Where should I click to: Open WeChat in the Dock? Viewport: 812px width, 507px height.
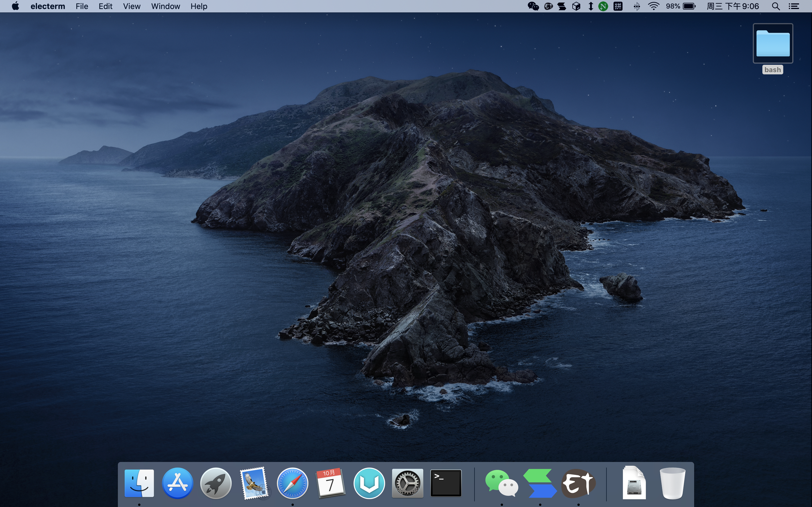(501, 483)
